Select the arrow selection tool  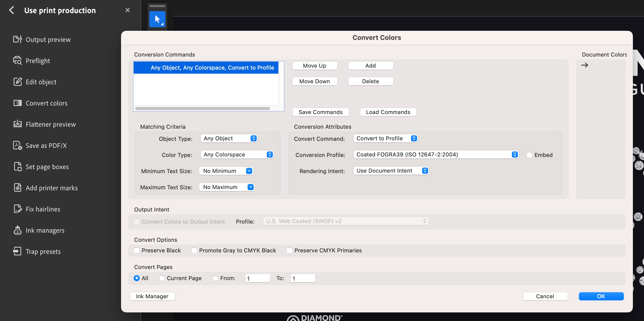coord(157,19)
